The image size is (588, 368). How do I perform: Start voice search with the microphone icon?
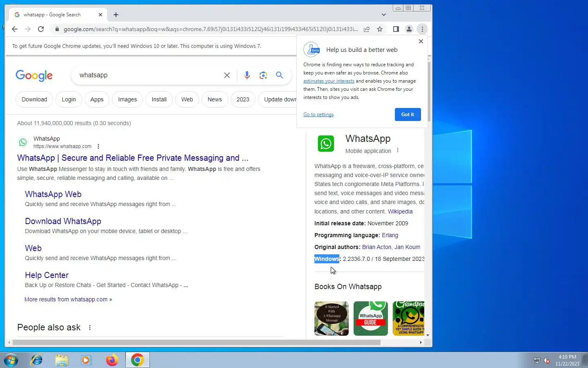click(247, 75)
